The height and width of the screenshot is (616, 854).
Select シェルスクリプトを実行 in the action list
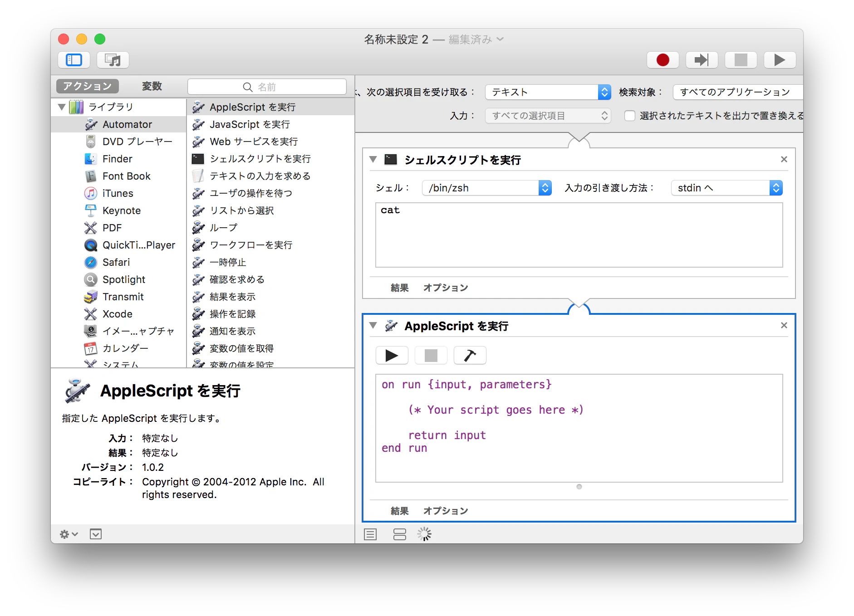pyautogui.click(x=270, y=159)
